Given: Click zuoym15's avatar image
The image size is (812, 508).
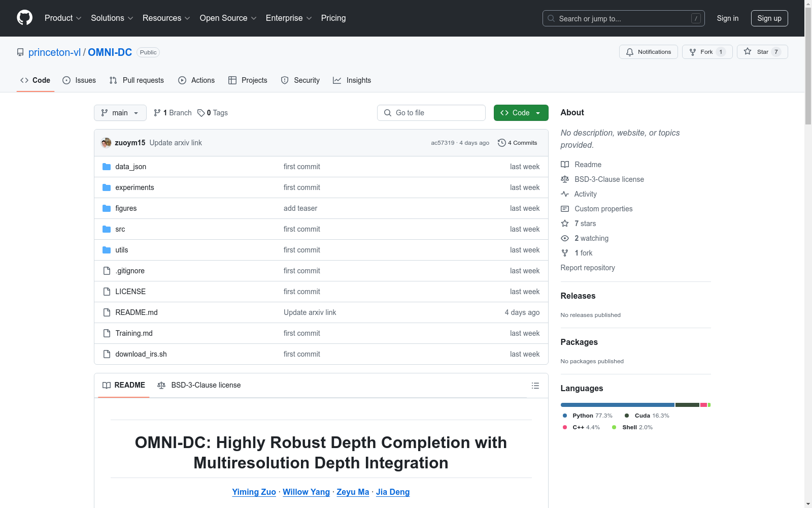Looking at the screenshot, I should [x=106, y=143].
